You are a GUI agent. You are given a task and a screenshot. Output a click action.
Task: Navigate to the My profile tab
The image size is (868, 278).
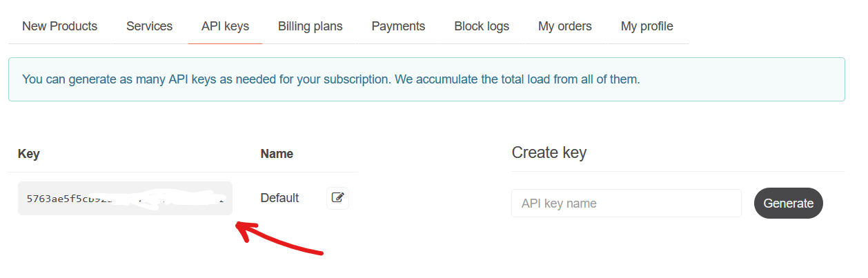(647, 26)
